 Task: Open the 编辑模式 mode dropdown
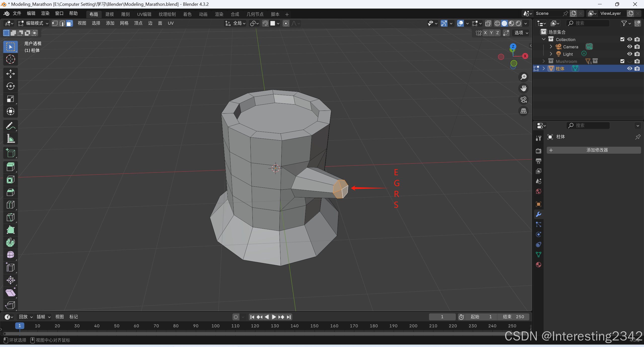(33, 23)
